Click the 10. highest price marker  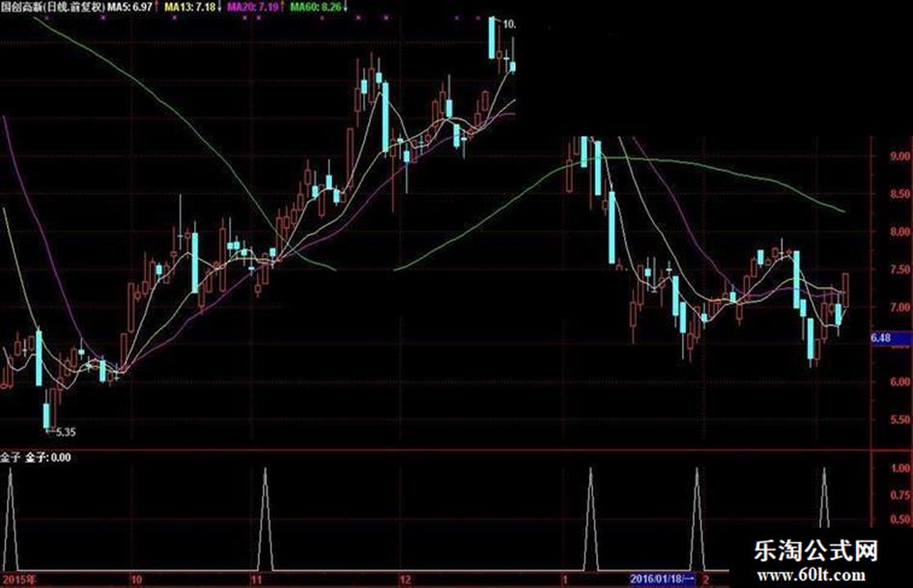(x=509, y=24)
